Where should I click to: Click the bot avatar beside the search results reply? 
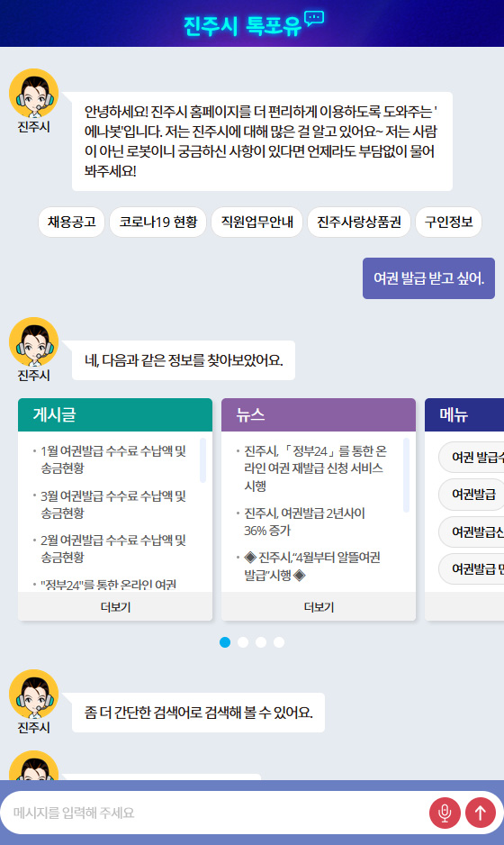click(34, 341)
